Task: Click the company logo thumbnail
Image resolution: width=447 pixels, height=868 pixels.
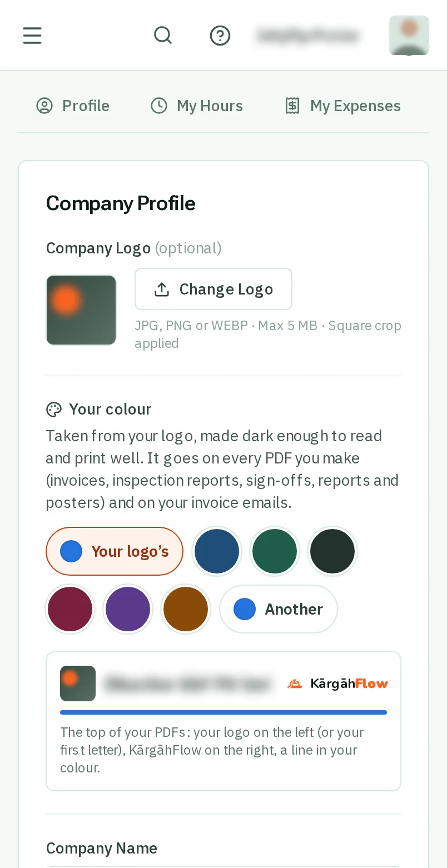Action: tap(81, 310)
